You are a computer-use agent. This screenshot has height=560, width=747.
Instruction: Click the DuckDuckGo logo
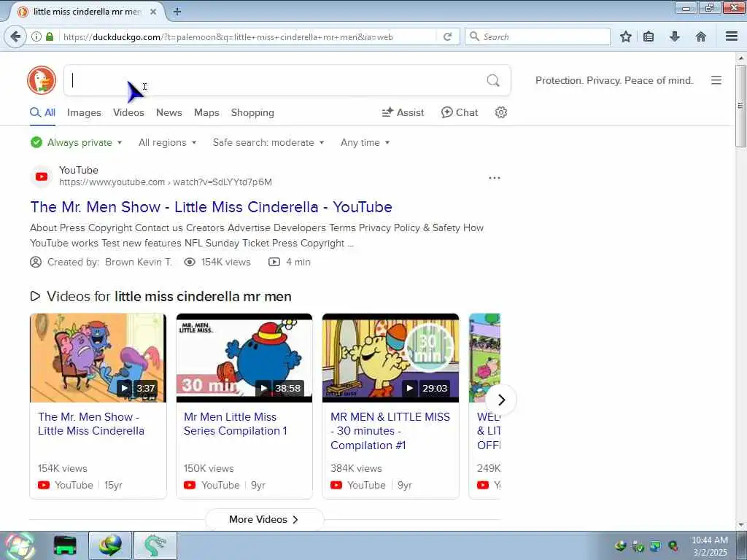click(x=42, y=80)
